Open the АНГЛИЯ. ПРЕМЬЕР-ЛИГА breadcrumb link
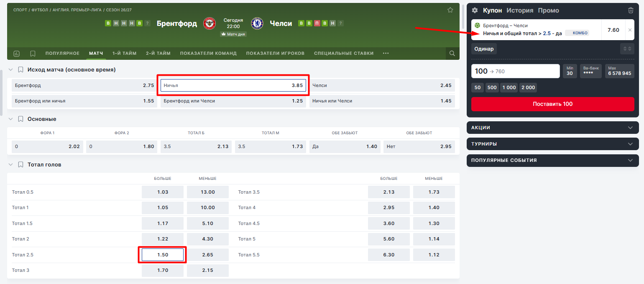 tap(77, 10)
